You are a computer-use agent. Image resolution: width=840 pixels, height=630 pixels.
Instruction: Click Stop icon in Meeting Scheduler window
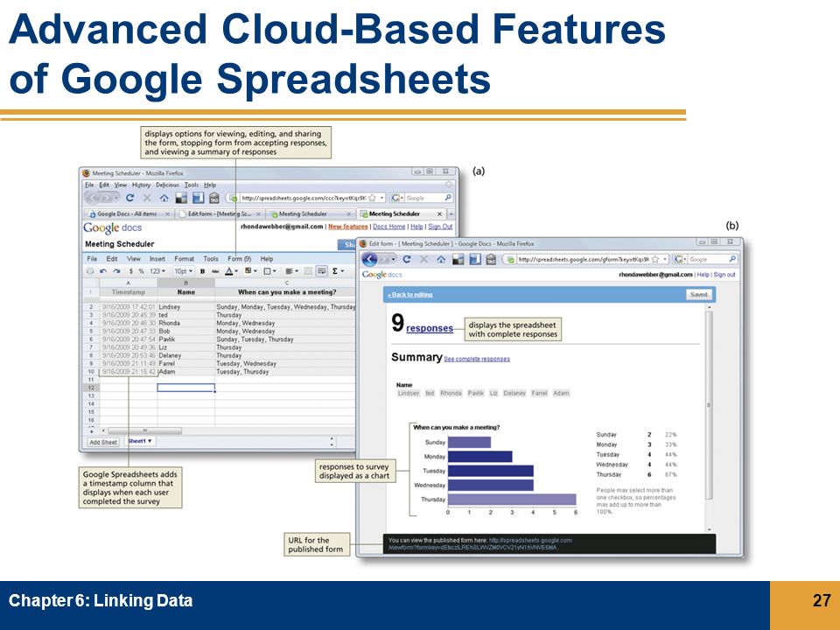click(147, 198)
